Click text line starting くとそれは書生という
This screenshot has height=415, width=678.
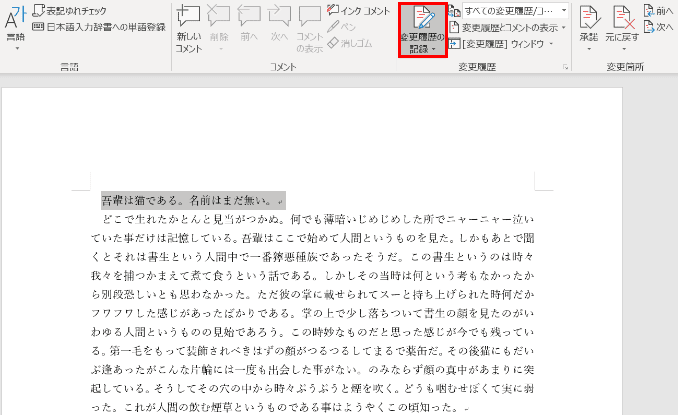pyautogui.click(x=313, y=257)
